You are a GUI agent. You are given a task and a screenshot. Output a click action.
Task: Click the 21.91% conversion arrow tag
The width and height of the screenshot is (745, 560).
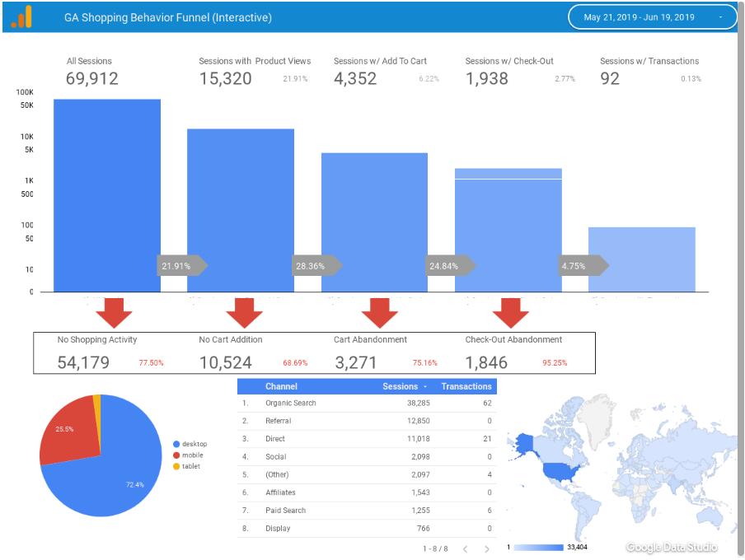[x=182, y=265]
